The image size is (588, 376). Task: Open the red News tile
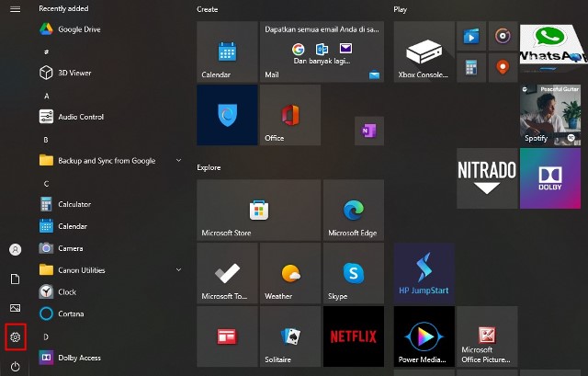tap(227, 336)
